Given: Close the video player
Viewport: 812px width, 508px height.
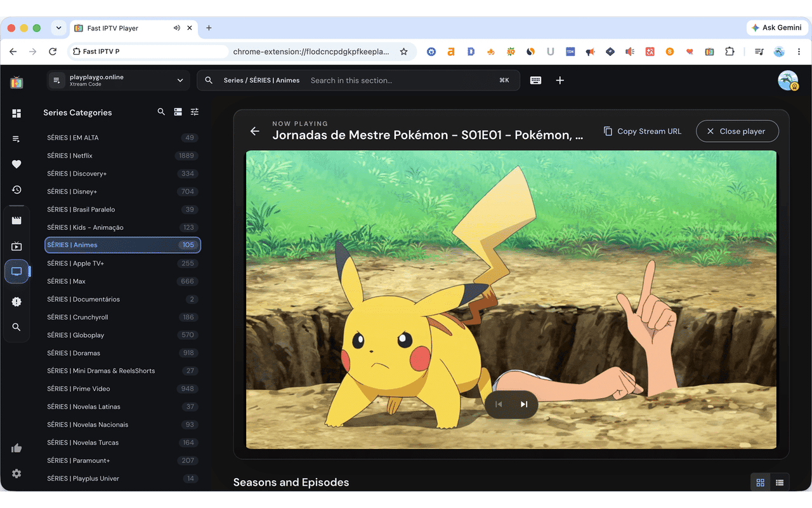Looking at the screenshot, I should point(737,131).
